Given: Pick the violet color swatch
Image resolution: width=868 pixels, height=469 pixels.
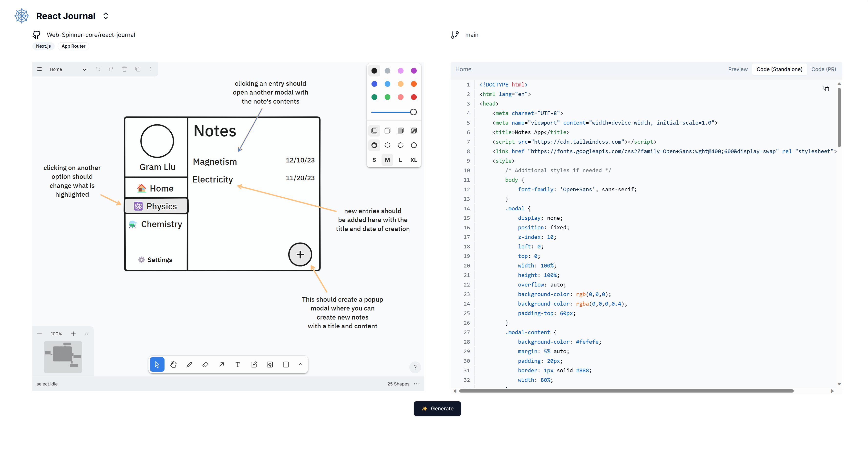Looking at the screenshot, I should (x=414, y=71).
